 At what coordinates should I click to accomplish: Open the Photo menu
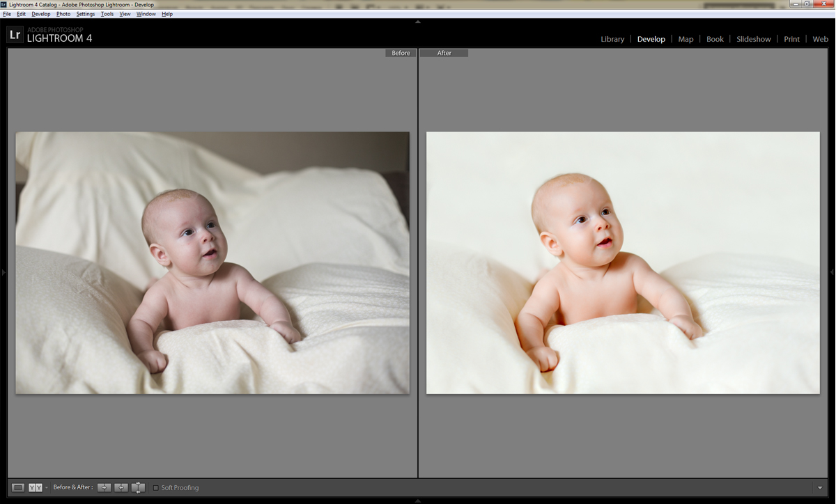click(x=63, y=14)
